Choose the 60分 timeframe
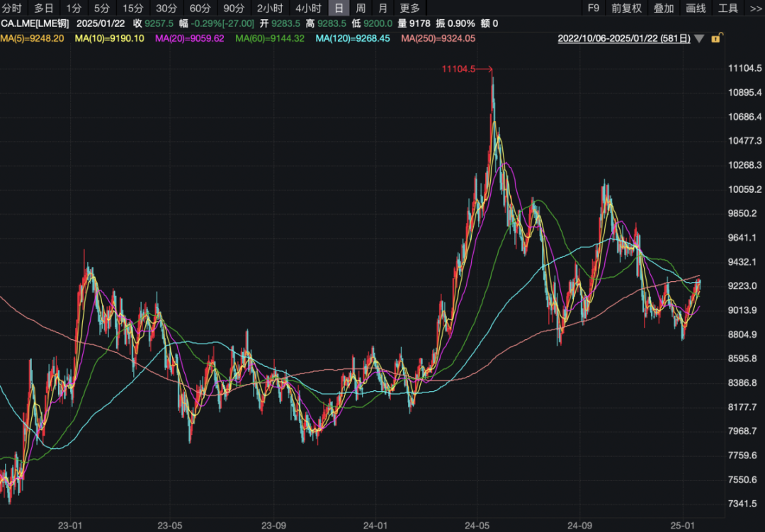 coord(200,9)
